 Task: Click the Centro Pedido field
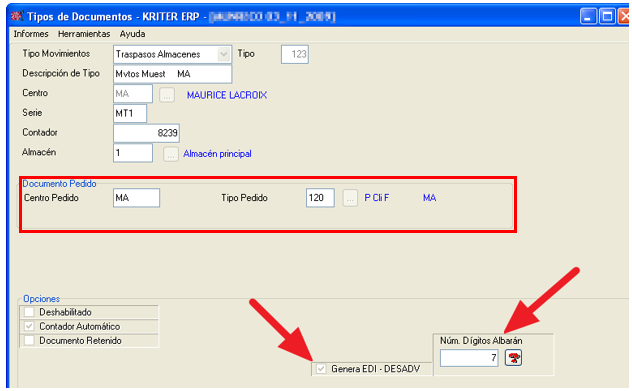tap(136, 198)
